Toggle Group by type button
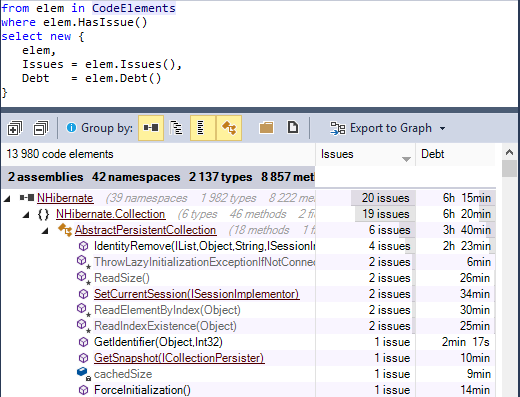Viewport: 520px width, 397px height. (229, 128)
